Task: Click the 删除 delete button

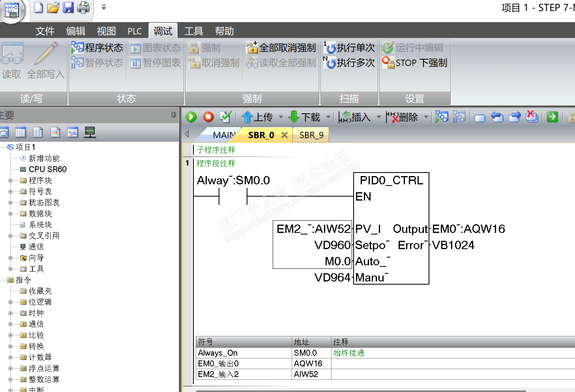Action: (402, 117)
